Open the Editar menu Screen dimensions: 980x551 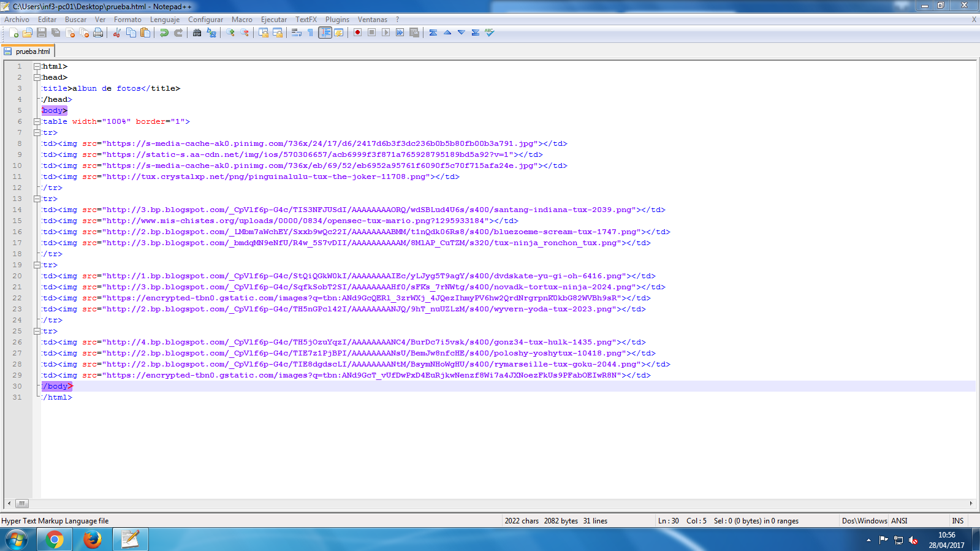pos(47,20)
